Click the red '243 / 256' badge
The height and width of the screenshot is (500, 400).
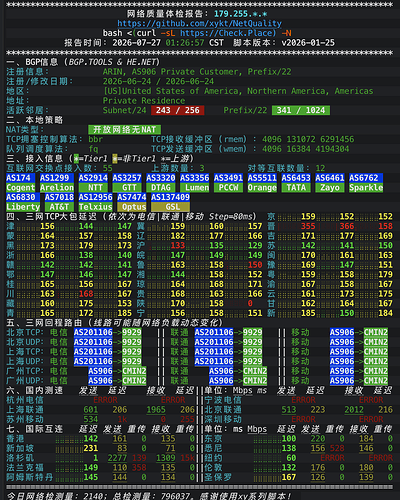178,110
